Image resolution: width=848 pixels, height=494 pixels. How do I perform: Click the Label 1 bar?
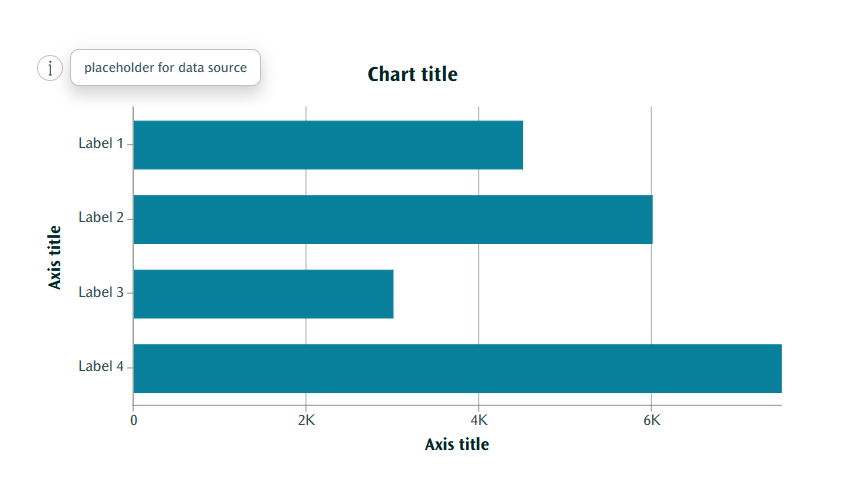pyautogui.click(x=328, y=145)
